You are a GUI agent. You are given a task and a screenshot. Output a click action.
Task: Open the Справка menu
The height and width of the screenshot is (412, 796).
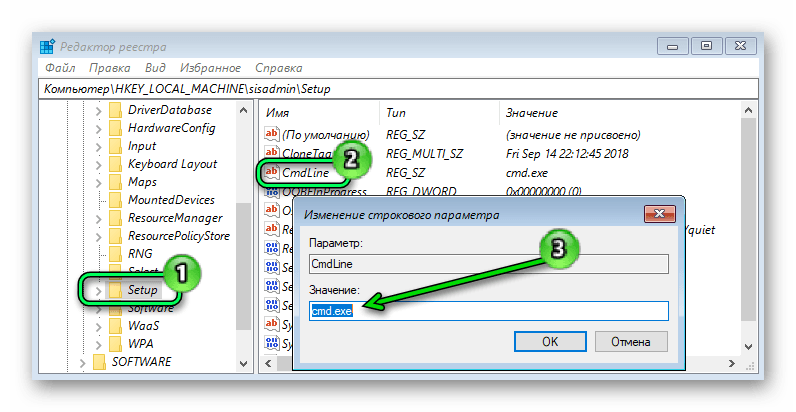tap(279, 68)
